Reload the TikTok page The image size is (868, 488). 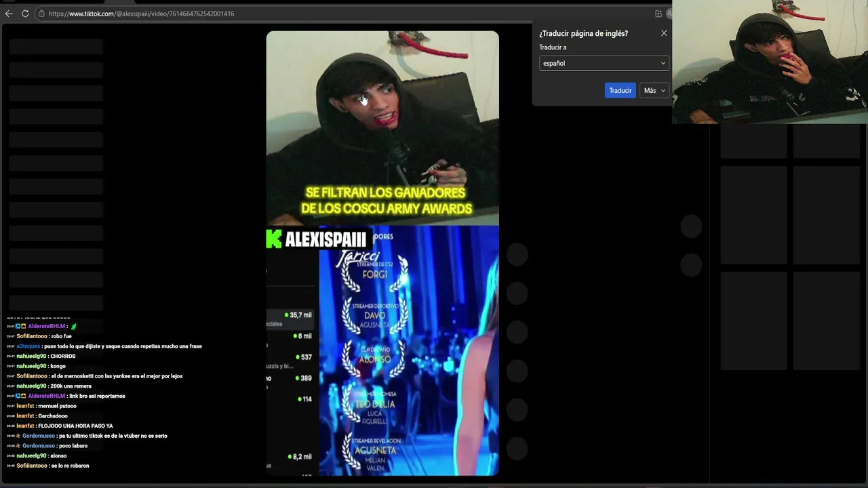[25, 14]
